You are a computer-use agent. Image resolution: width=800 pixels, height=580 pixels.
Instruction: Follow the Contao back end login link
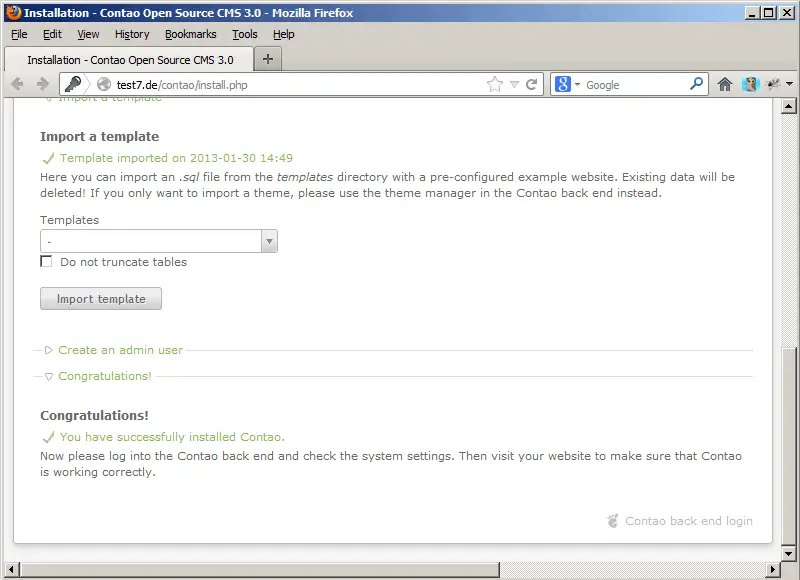click(689, 521)
